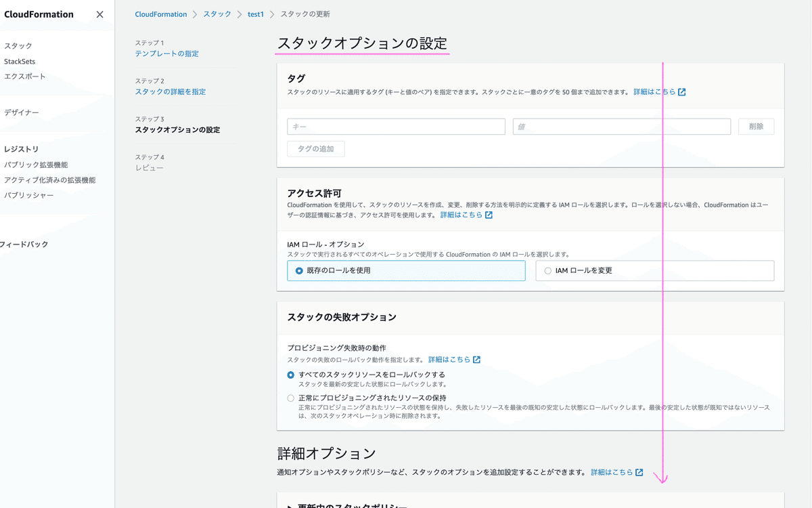This screenshot has width=812, height=508.
Task: Select current step スタックオプションの設定
Action: [x=177, y=129]
